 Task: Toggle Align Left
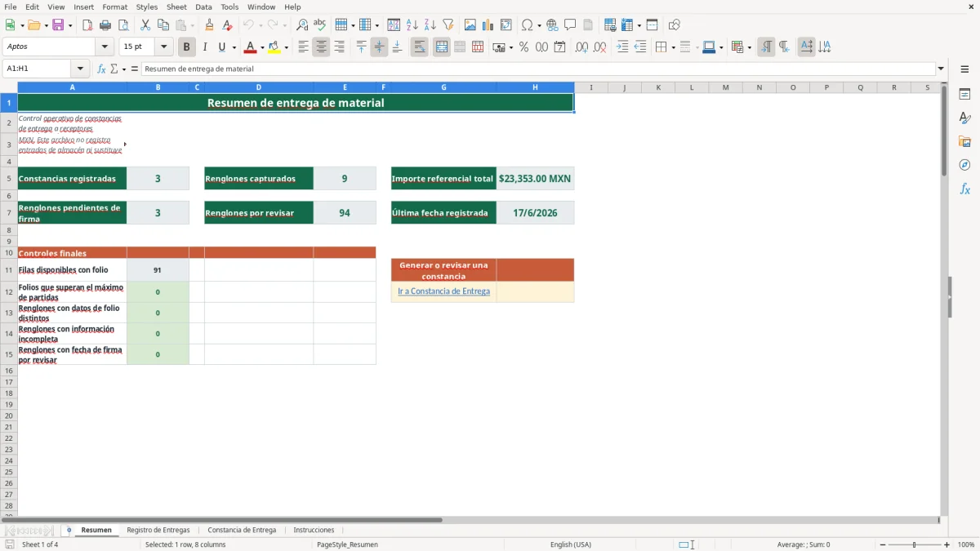[x=303, y=47]
